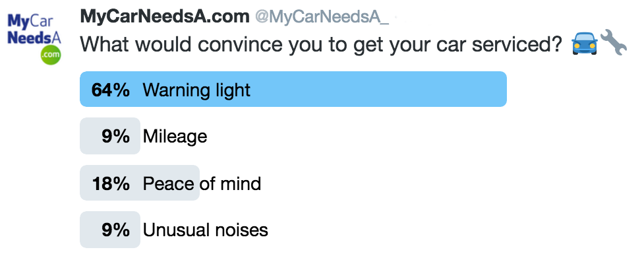This screenshot has height=258, width=644.
Task: Click the green .com circle in logo
Action: pos(51,55)
